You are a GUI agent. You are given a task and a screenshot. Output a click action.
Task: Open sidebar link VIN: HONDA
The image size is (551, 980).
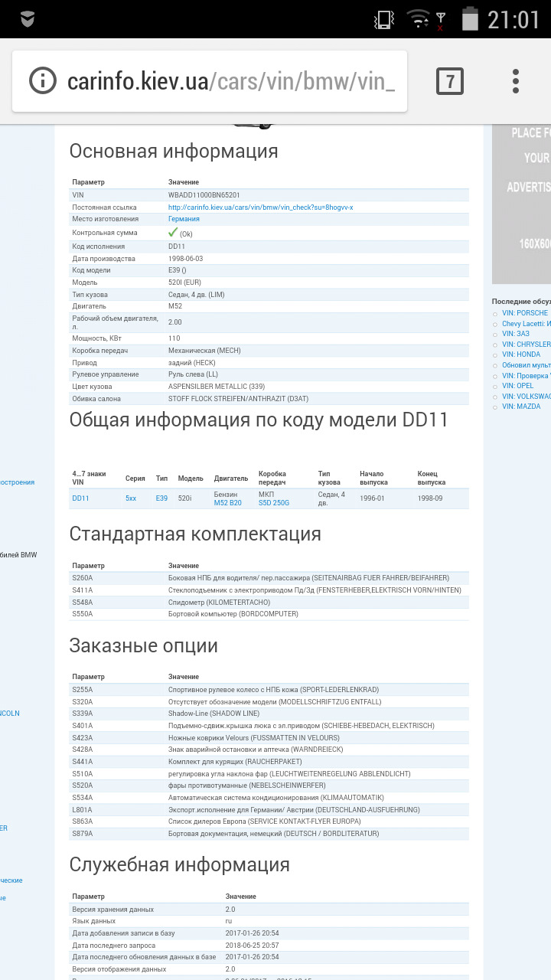pos(521,354)
